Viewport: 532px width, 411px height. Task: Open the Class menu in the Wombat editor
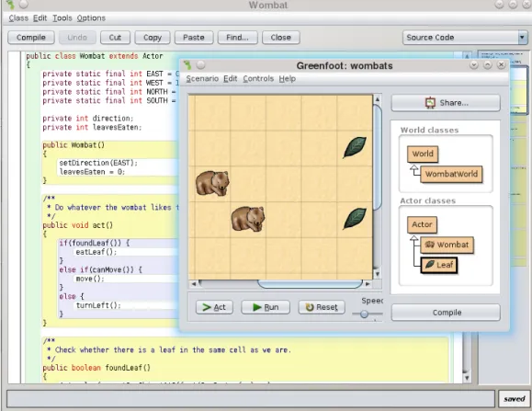18,18
